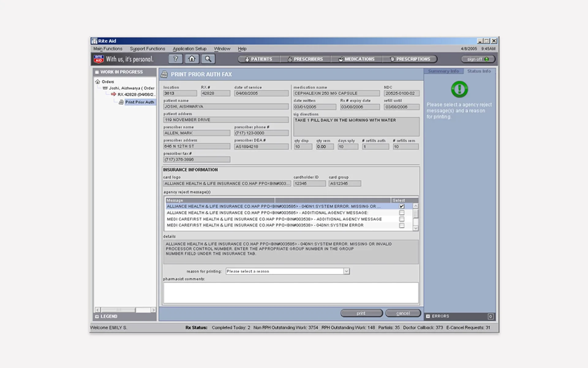Click the details message text box
This screenshot has height=368, width=588.
coord(291,252)
